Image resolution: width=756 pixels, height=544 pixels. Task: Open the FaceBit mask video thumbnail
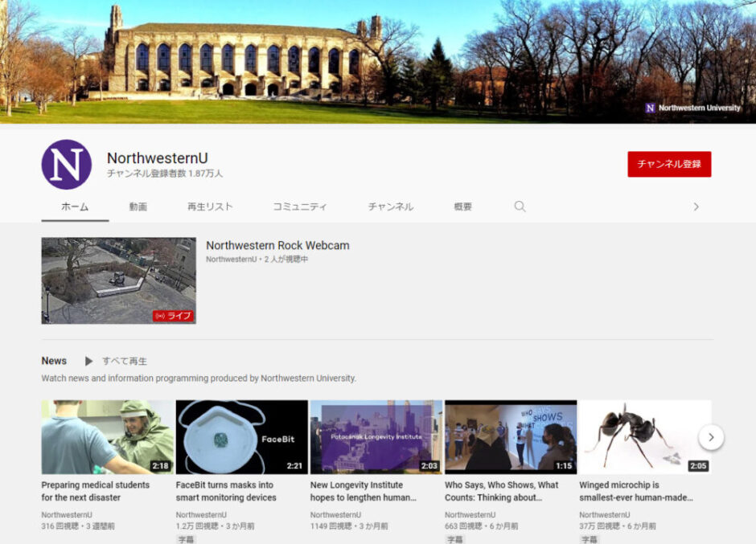coord(241,437)
